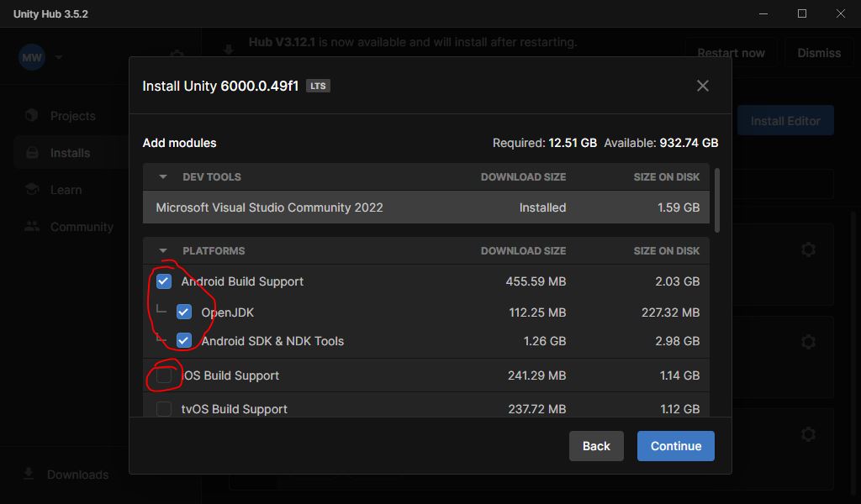Viewport: 861px width, 504px height.
Task: Click the Projects cube icon in sidebar
Action: [32, 116]
